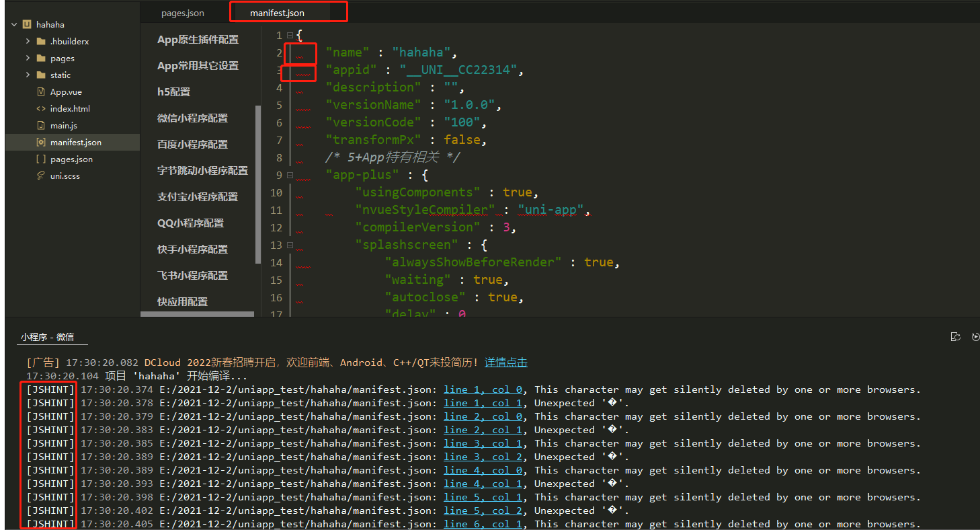
Task: Open 快应用配置 settings section
Action: tap(182, 302)
